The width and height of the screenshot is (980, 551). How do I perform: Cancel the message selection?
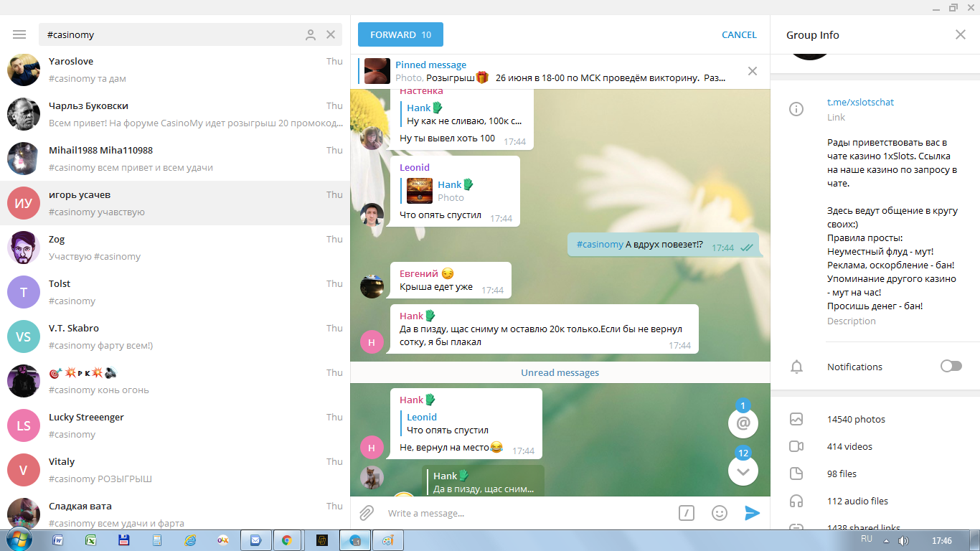point(739,34)
